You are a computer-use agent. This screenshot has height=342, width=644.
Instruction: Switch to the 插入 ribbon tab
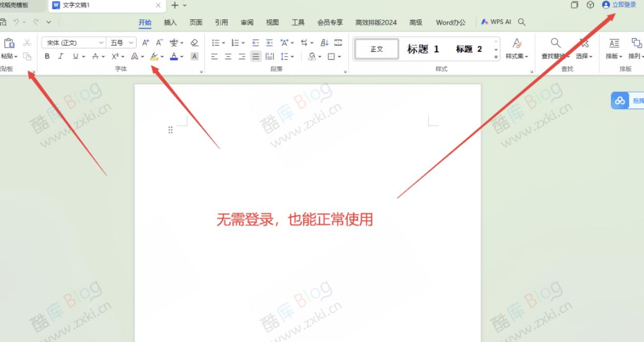(x=170, y=22)
